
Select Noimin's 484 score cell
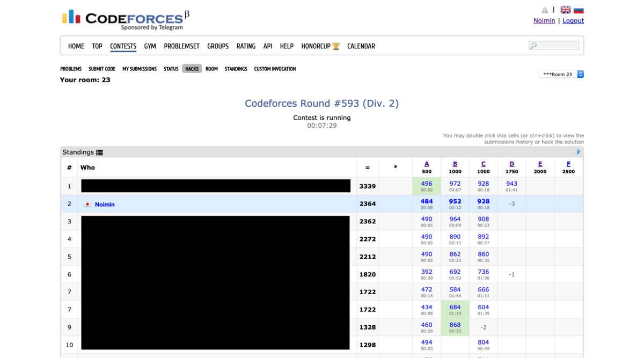[427, 204]
